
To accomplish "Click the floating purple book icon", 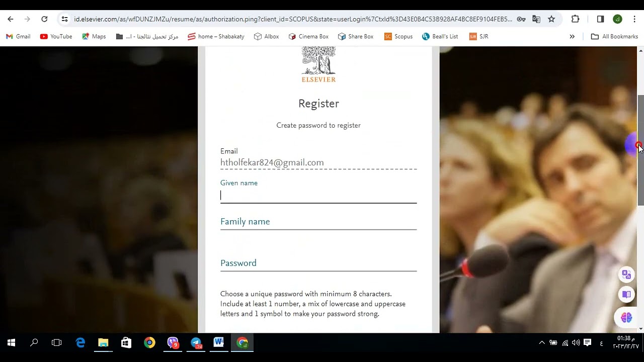I will pos(626,295).
